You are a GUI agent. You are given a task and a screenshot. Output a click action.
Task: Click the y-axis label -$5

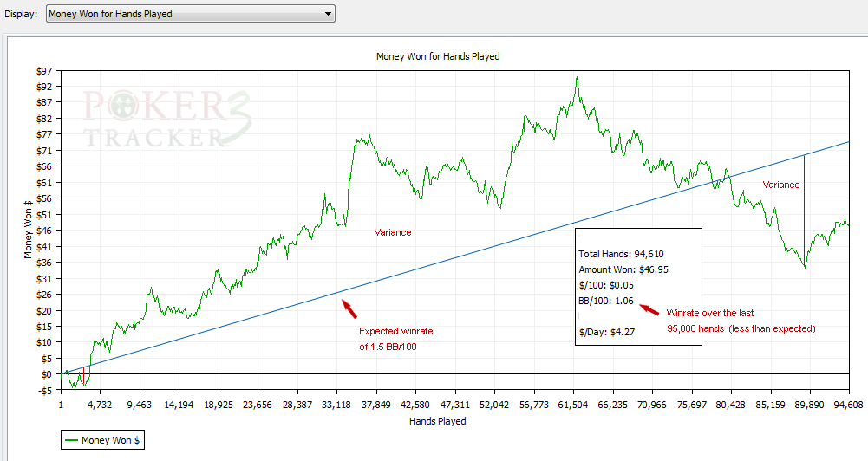45,390
